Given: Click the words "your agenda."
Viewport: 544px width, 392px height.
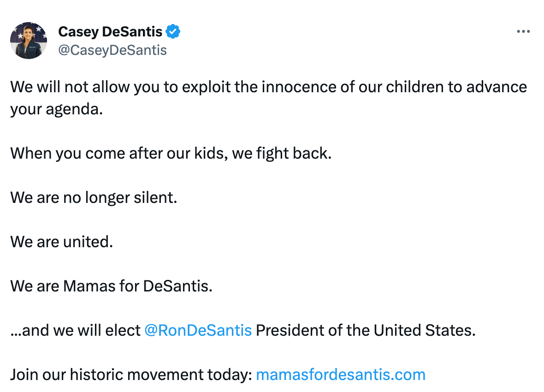Looking at the screenshot, I should 56,109.
